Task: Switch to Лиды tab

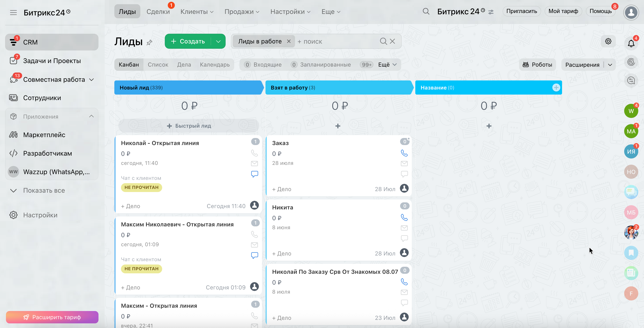Action: pyautogui.click(x=127, y=11)
